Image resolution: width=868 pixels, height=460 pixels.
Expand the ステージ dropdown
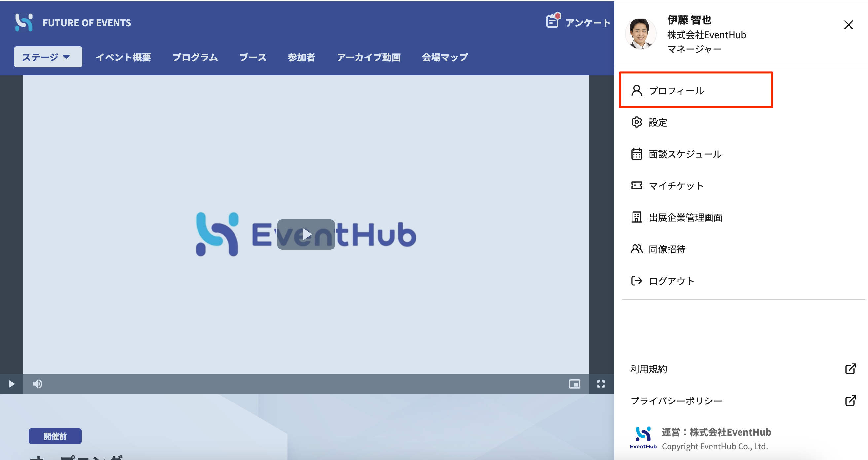48,57
